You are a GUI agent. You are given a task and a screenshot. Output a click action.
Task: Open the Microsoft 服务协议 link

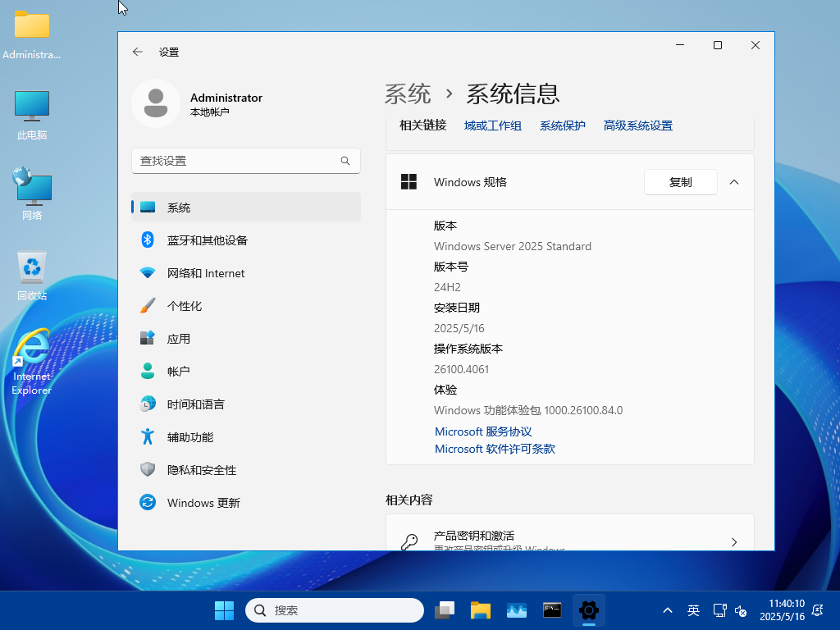pos(483,431)
